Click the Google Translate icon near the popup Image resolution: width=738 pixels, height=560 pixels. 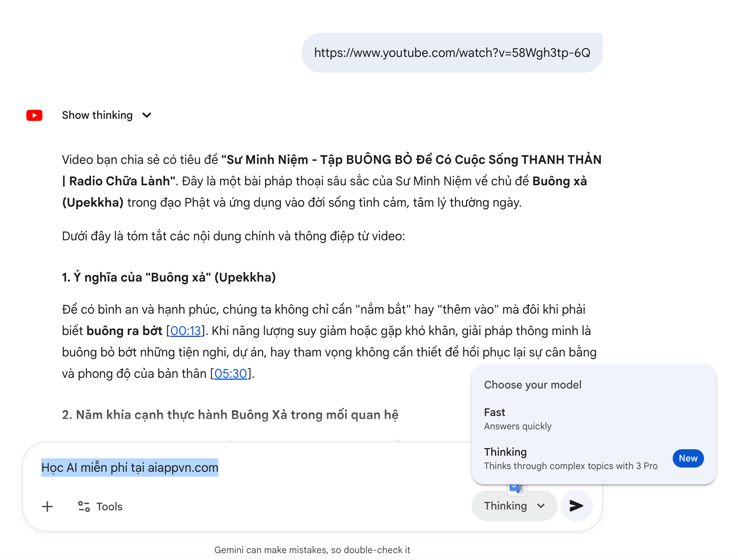coord(517,489)
